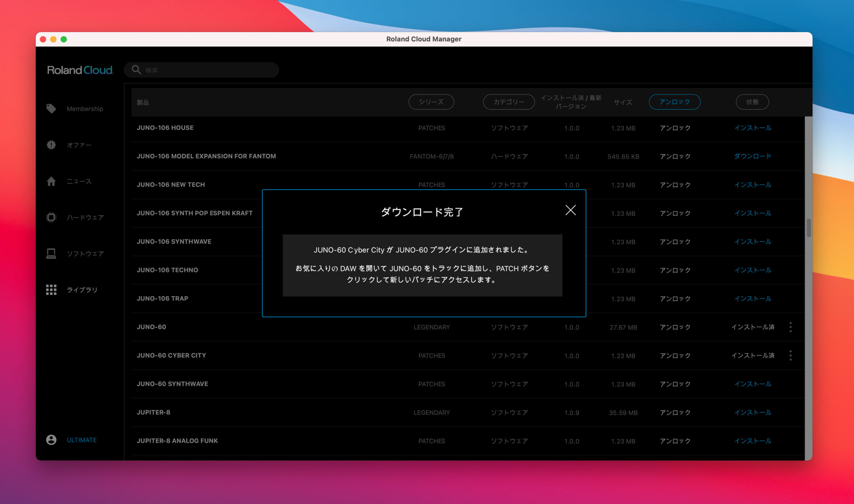Switch to ソフトウェア section

85,254
